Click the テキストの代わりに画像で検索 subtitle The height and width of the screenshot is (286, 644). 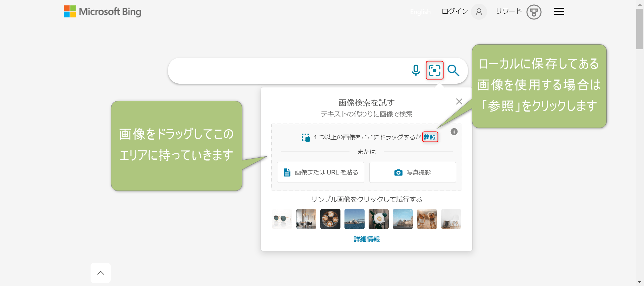coord(367,114)
